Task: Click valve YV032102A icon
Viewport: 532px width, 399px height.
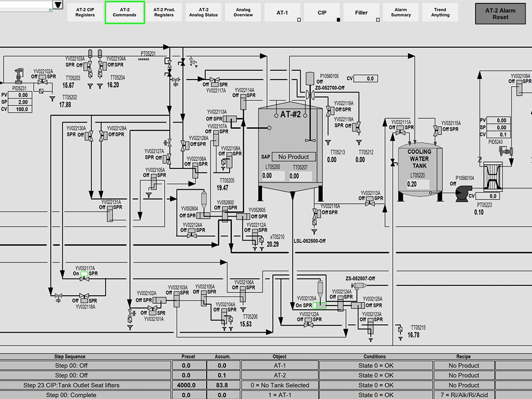Action: click(x=159, y=300)
